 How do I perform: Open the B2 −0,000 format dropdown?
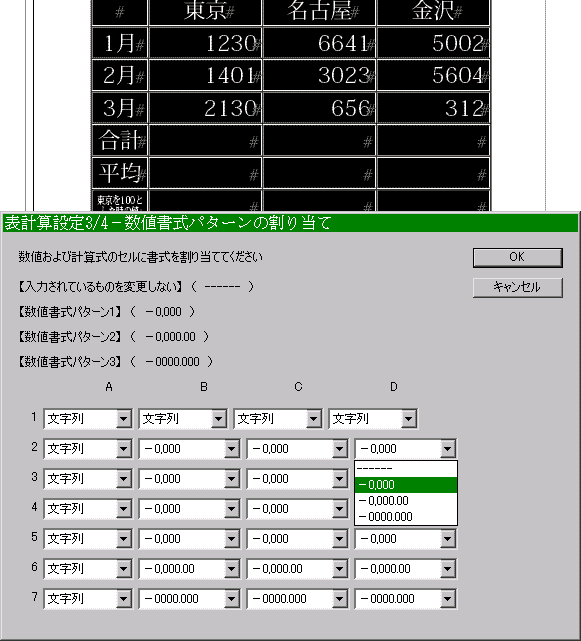[x=189, y=449]
